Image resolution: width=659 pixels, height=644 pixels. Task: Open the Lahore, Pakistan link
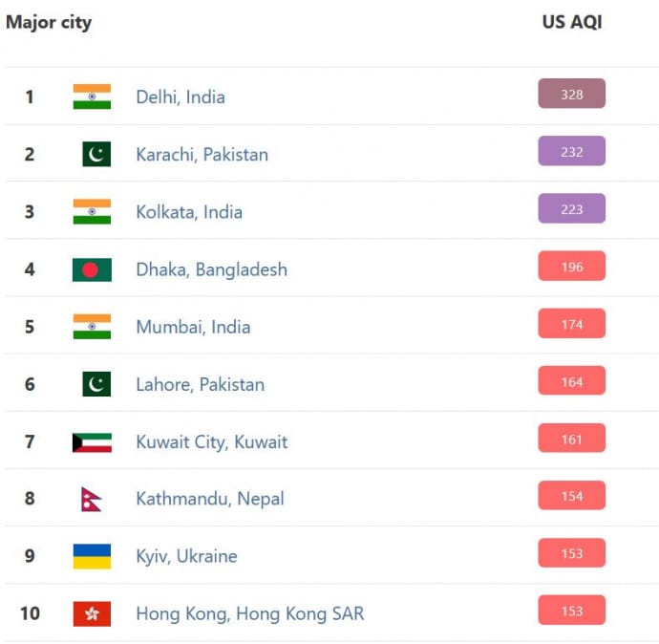[x=200, y=384]
